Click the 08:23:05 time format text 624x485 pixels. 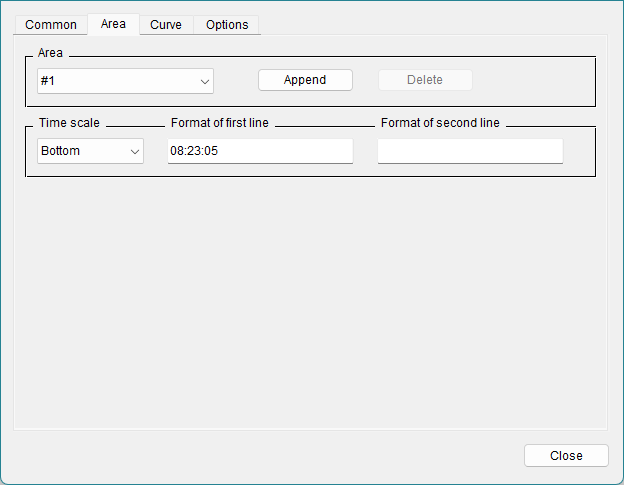tap(194, 151)
